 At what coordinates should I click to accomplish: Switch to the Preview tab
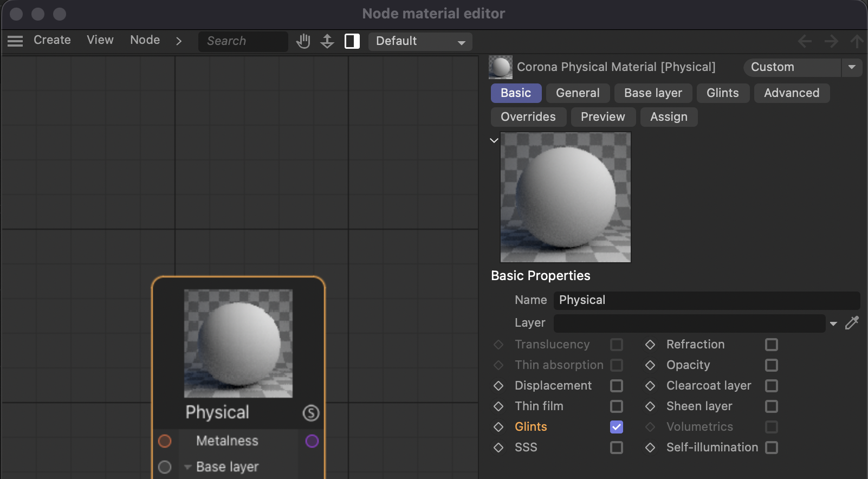pos(603,117)
